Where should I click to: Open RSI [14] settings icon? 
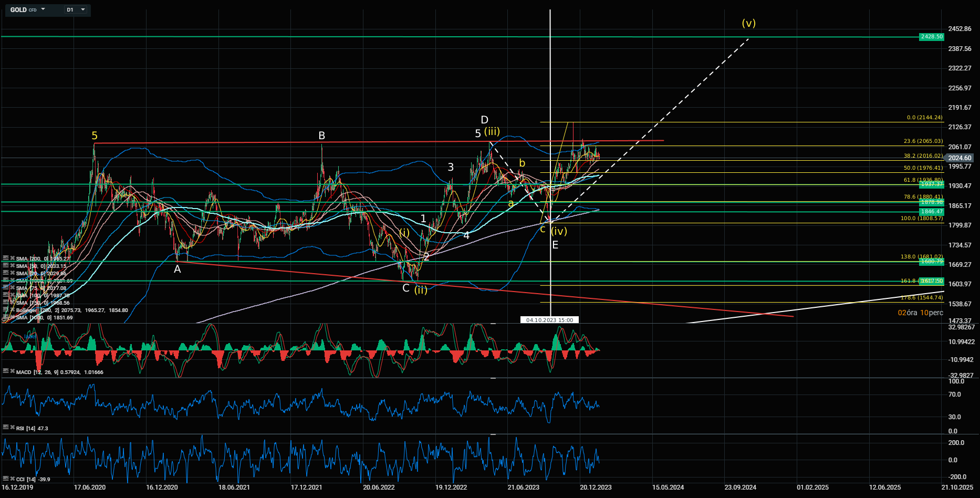point(6,428)
